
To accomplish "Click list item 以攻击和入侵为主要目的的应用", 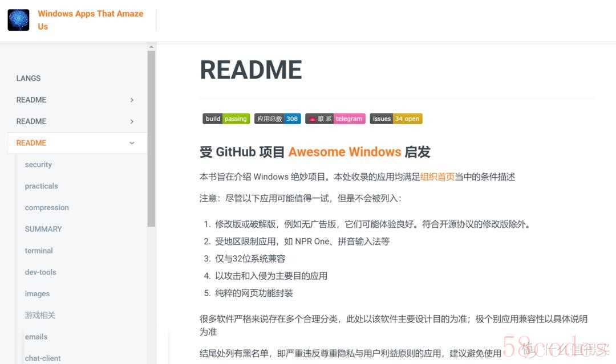I will tap(271, 276).
